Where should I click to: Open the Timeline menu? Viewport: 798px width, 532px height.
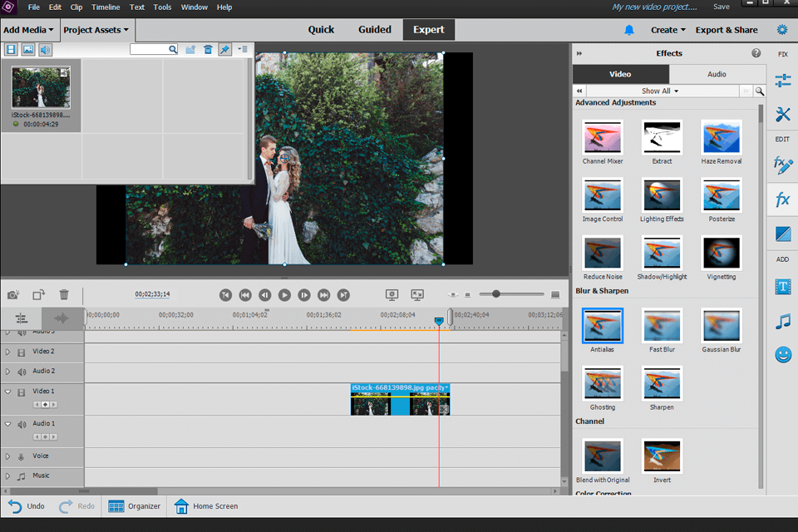click(x=106, y=7)
